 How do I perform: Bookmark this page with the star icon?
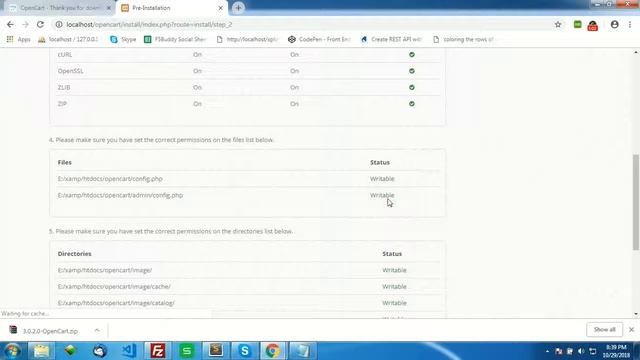click(558, 24)
